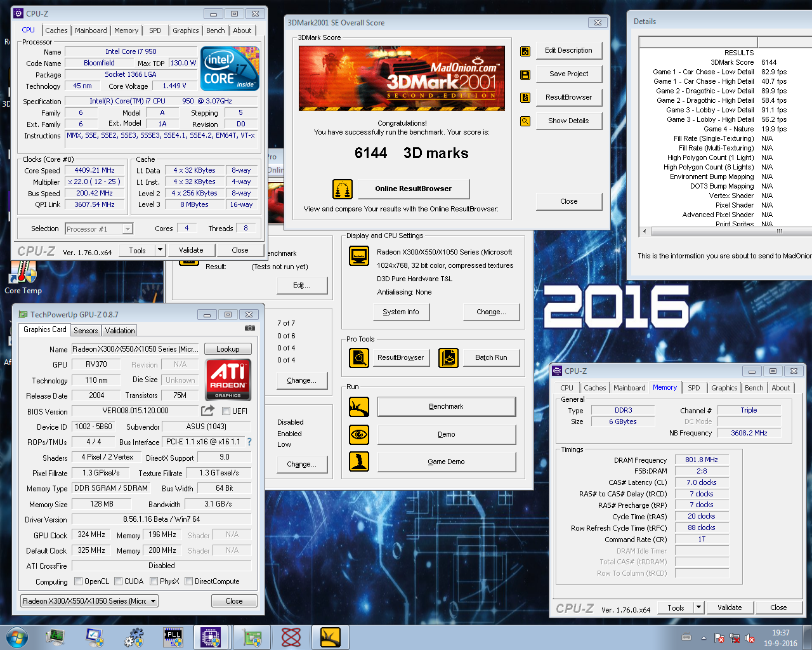The height and width of the screenshot is (650, 812).
Task: Click the GPU-Z Name field
Action: [x=136, y=349]
